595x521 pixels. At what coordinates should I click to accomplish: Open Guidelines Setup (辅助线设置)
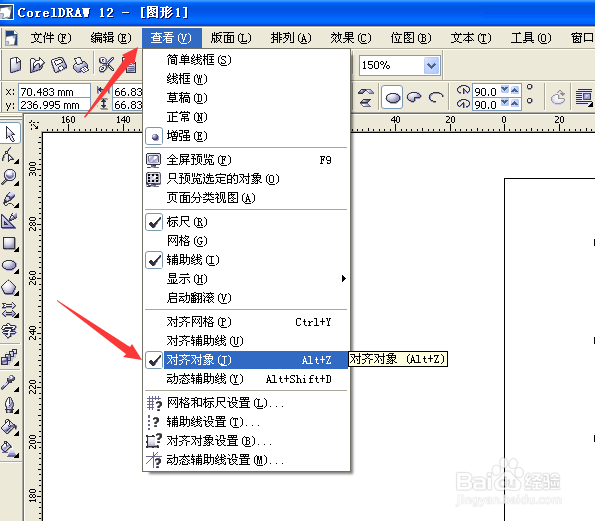[x=246, y=422]
